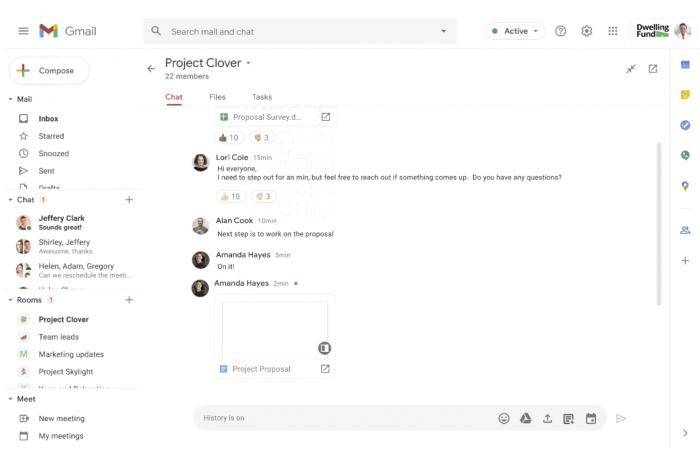This screenshot has width=700, height=476.
Task: Open the Project Clover room title dropdown
Action: click(x=248, y=63)
